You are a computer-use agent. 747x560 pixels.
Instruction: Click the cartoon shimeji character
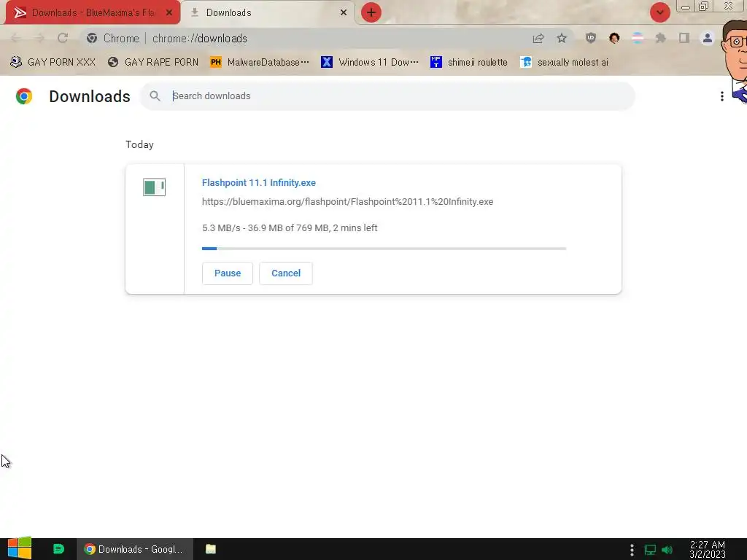tap(735, 61)
